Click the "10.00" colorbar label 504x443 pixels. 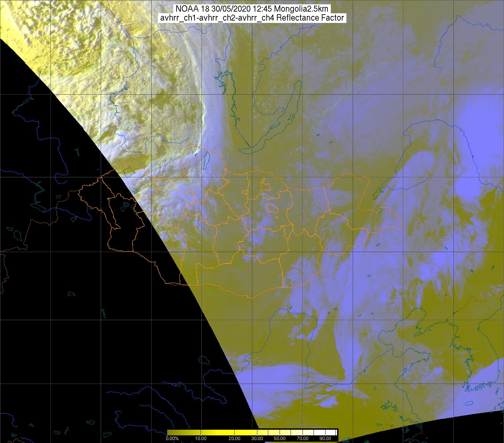[201, 439]
